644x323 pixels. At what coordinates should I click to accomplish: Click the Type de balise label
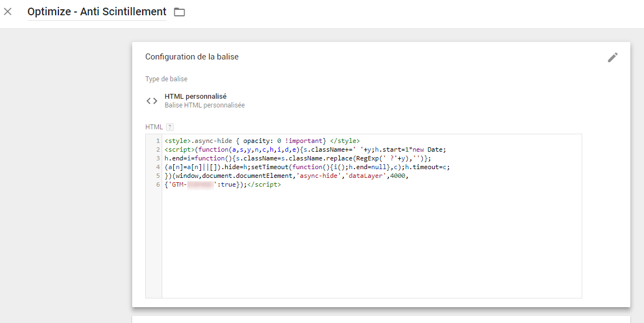[x=167, y=79]
